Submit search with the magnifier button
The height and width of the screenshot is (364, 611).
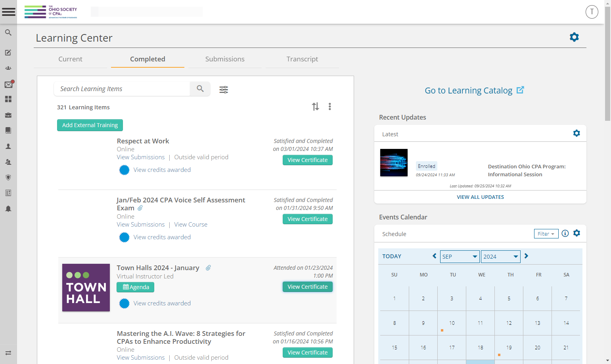[200, 89]
